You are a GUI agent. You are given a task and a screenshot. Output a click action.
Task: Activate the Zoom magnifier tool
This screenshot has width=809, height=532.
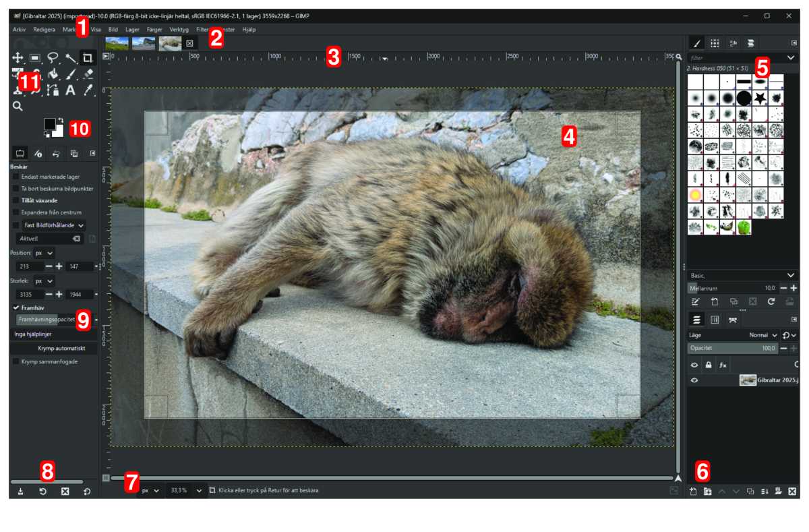18,107
